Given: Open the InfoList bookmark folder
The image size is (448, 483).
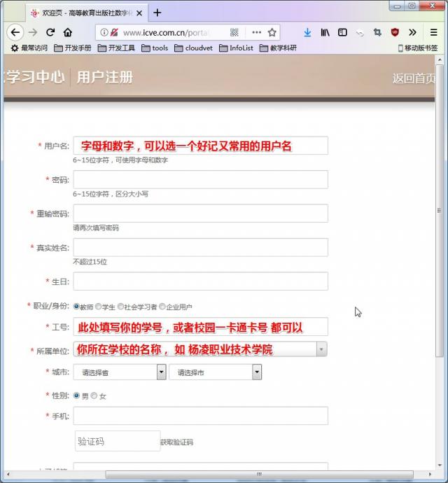Looking at the screenshot, I should pos(237,48).
